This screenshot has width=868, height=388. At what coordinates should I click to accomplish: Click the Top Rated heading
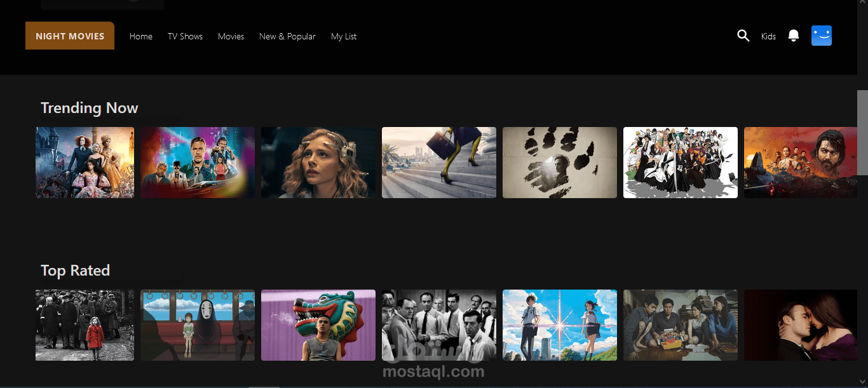tap(76, 271)
